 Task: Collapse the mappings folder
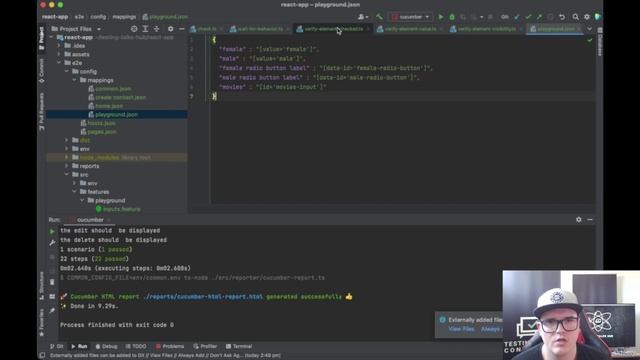coord(74,80)
